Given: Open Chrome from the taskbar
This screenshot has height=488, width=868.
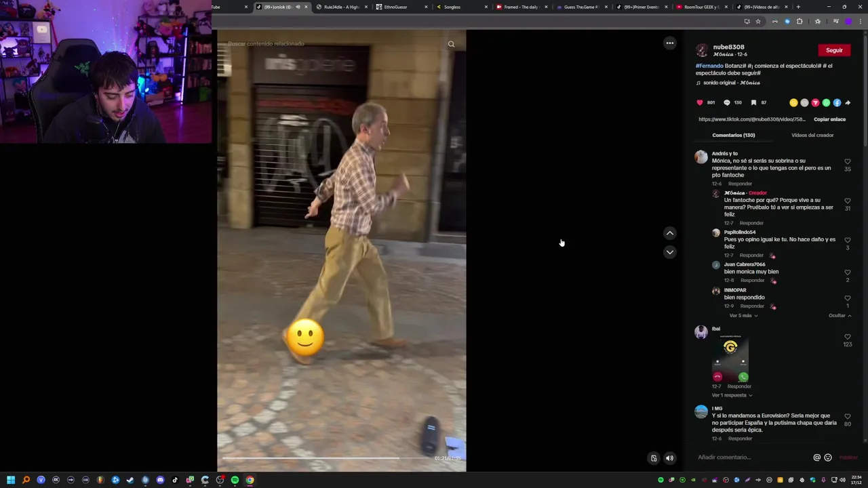Looking at the screenshot, I should (x=250, y=480).
